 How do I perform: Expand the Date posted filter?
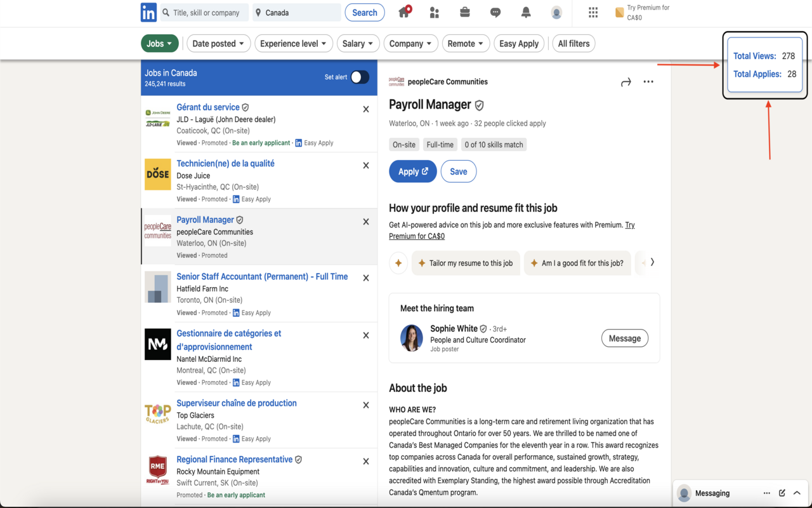tap(218, 44)
